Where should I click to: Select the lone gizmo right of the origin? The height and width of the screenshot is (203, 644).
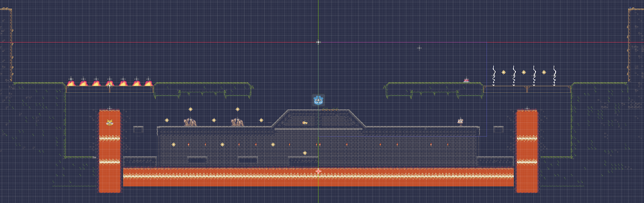pyautogui.click(x=419, y=48)
